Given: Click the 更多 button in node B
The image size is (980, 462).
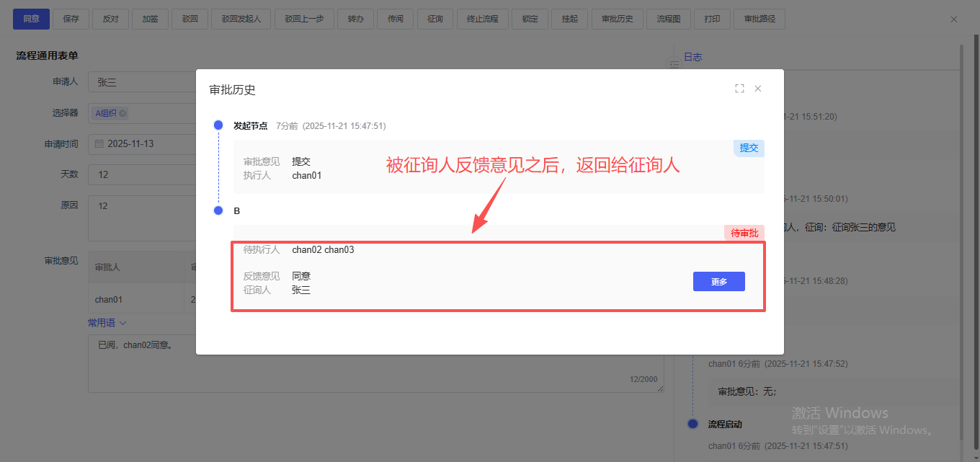Looking at the screenshot, I should [x=718, y=282].
